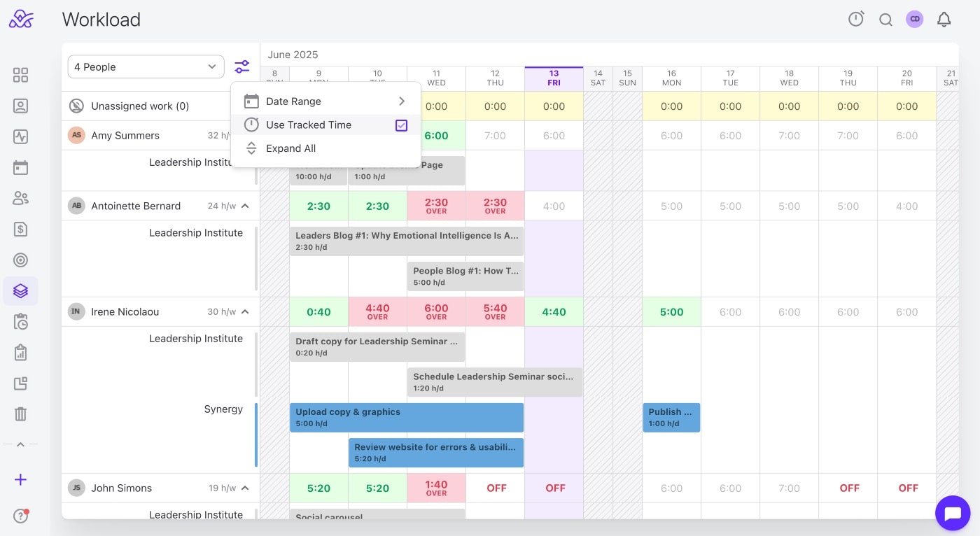The height and width of the screenshot is (536, 980).
Task: Open the Date Range submenu
Action: coord(325,101)
